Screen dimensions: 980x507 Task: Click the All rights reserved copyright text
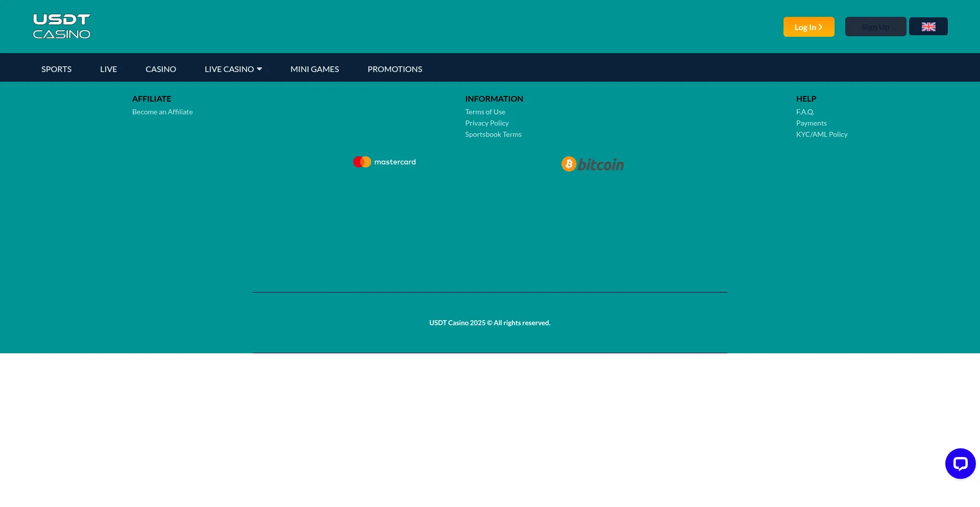click(x=489, y=323)
